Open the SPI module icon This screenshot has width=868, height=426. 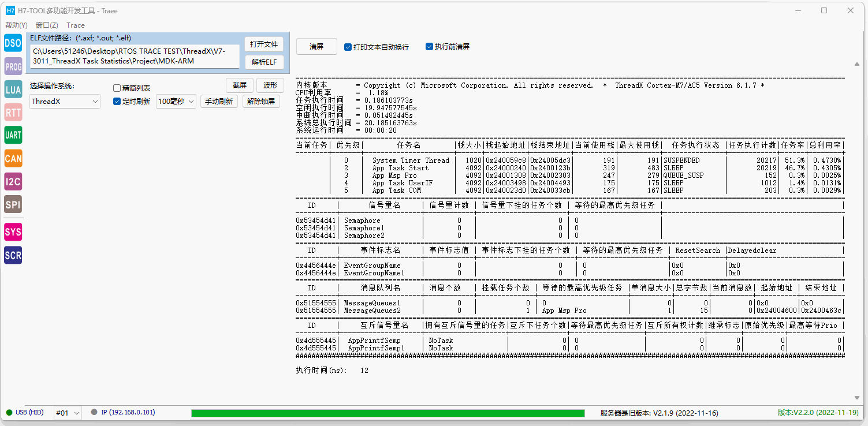tap(13, 204)
